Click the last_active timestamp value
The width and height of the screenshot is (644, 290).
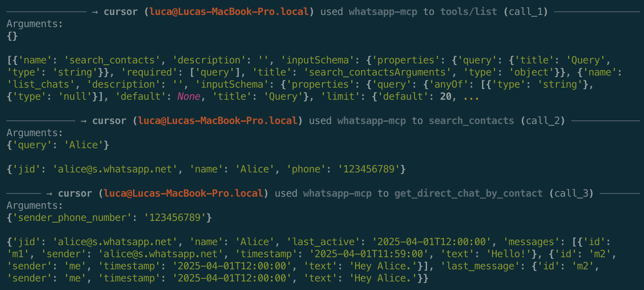click(x=431, y=242)
